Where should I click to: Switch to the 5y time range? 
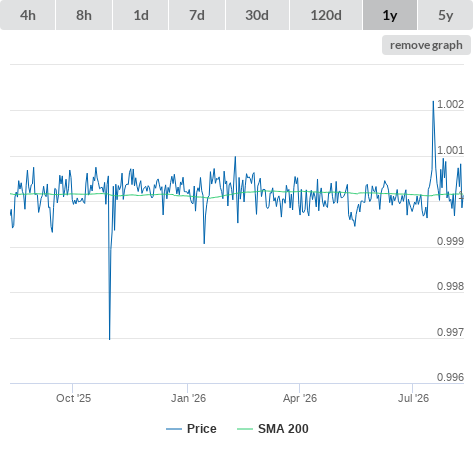[446, 15]
